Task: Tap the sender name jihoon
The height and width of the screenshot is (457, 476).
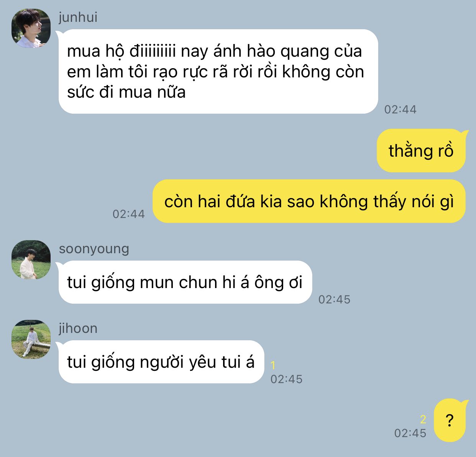Action: (78, 328)
